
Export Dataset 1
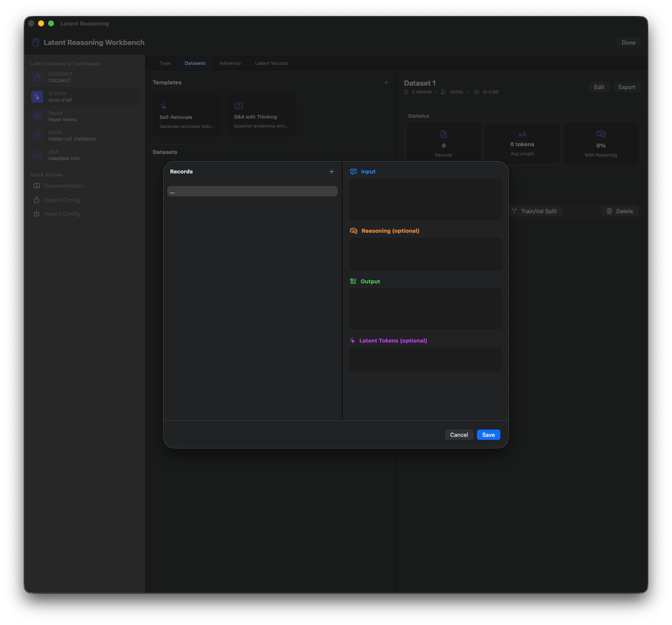(x=627, y=87)
